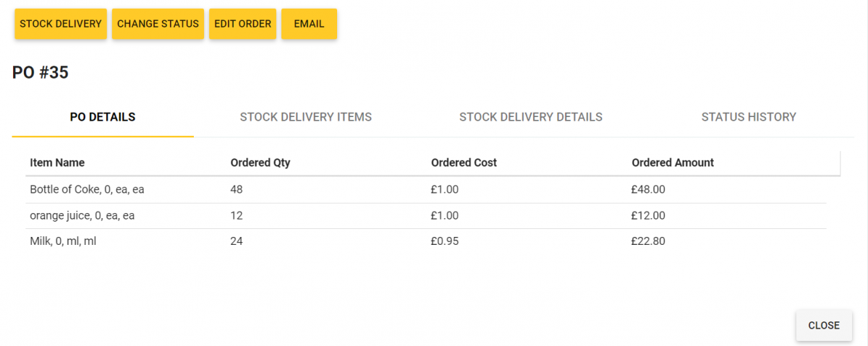The height and width of the screenshot is (346, 868).
Task: Email this purchase order
Action: click(x=309, y=24)
